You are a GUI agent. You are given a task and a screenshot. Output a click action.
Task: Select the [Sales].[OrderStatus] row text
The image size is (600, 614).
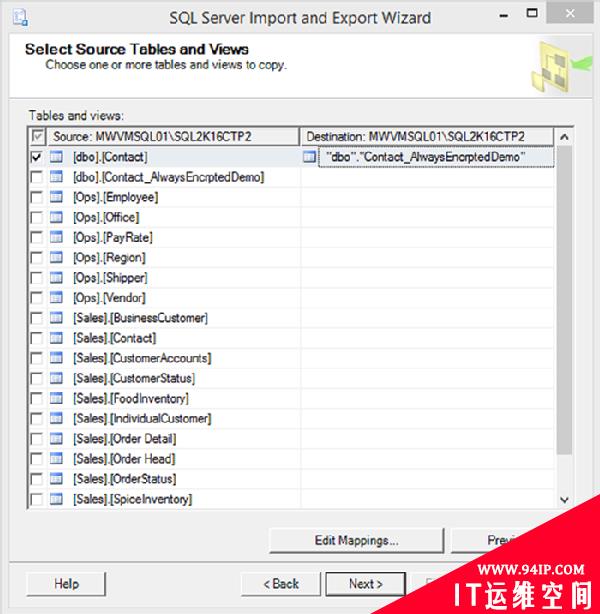pos(124,479)
